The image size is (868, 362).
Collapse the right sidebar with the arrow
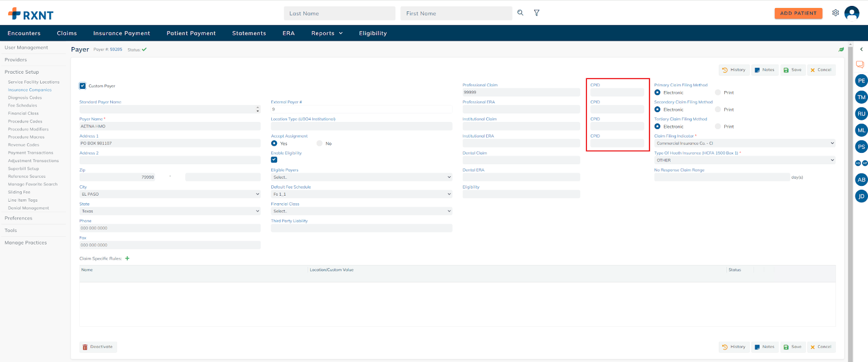861,49
